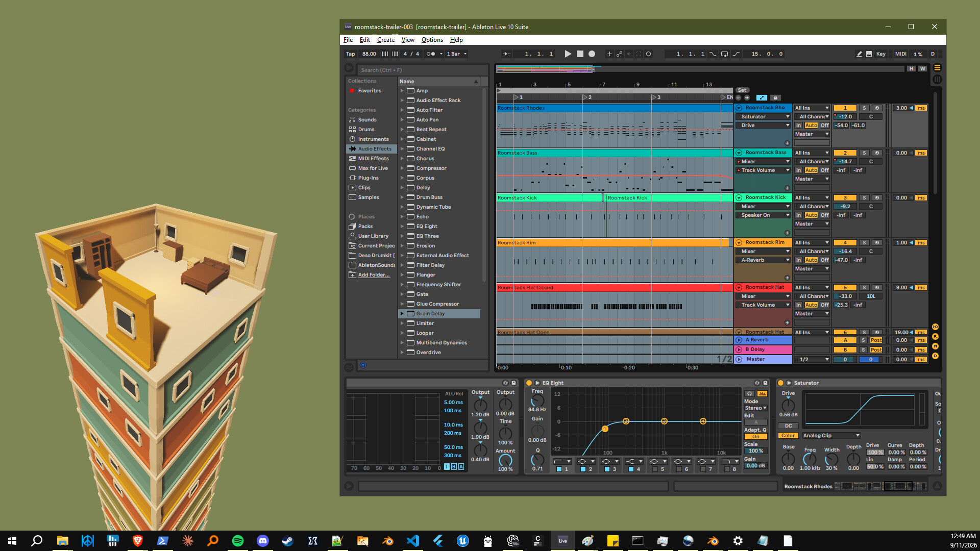Toggle Adapt. Q On in EQ Eight
The image size is (980, 551).
755,437
